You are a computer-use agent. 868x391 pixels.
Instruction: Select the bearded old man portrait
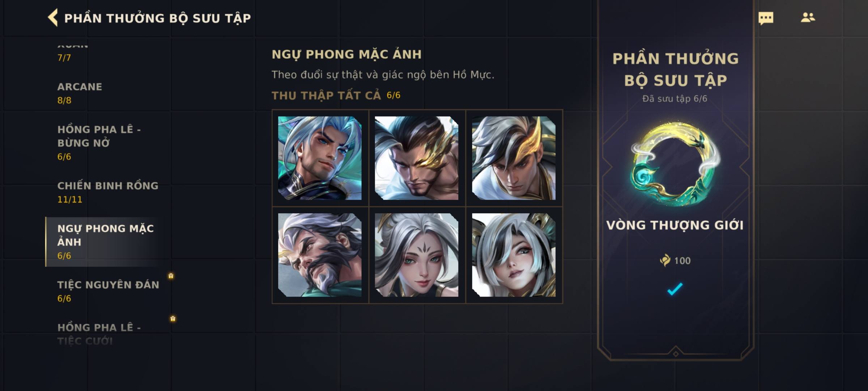pos(320,255)
